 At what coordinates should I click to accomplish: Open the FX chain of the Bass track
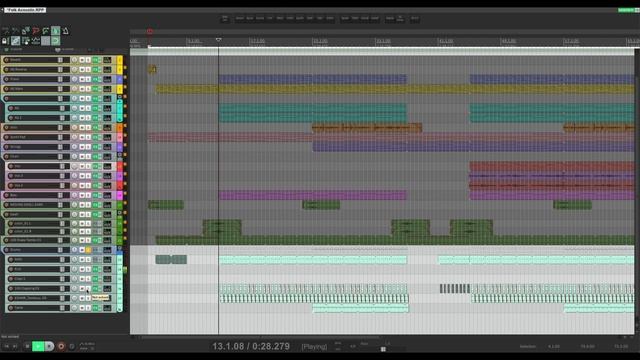[x=96, y=196]
